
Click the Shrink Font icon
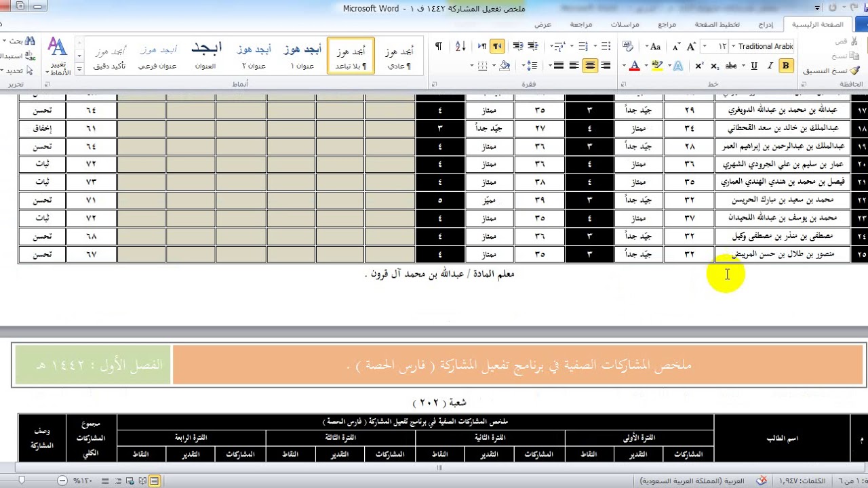point(676,46)
